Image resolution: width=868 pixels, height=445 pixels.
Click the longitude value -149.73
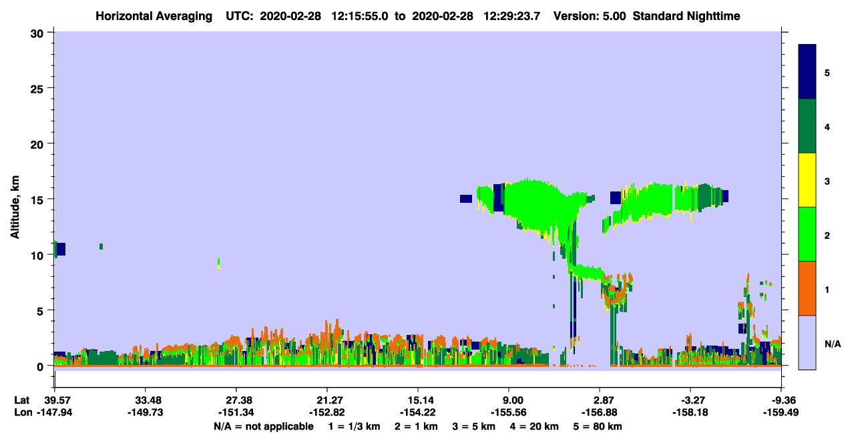point(145,412)
